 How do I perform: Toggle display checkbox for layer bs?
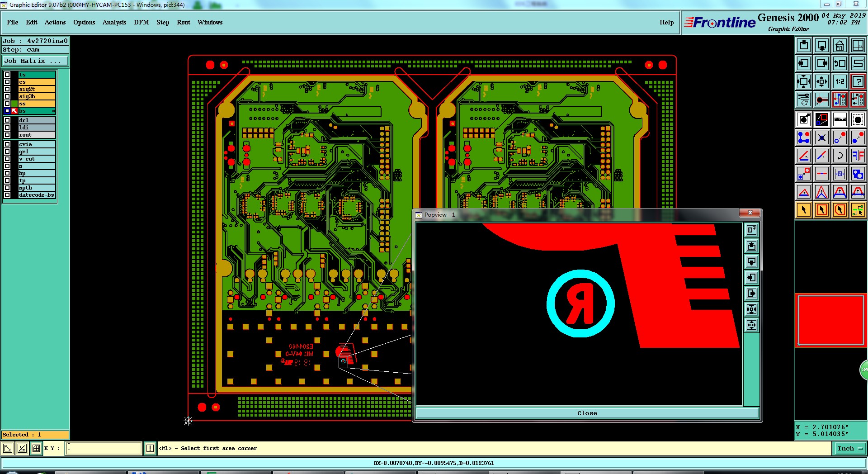(x=7, y=111)
